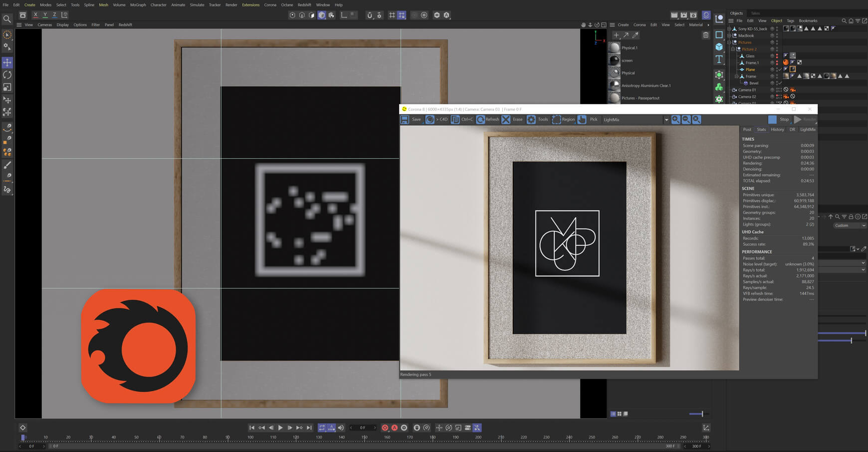Viewport: 868px width, 452px height.
Task: Click the screen material black swatch
Action: point(614,60)
